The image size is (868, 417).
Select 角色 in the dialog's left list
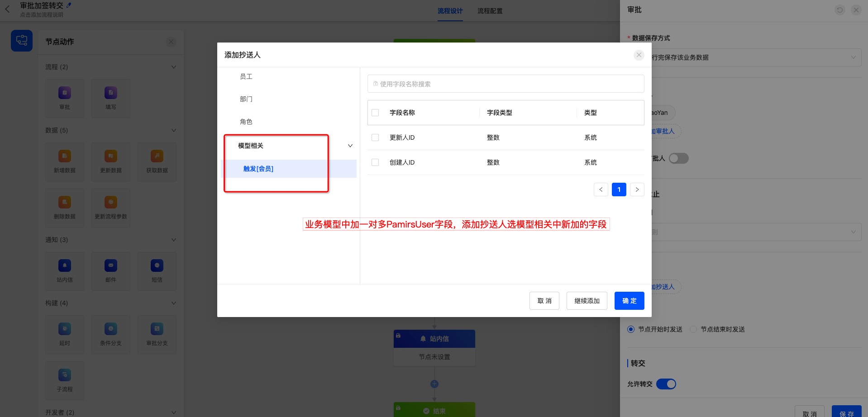coord(246,122)
